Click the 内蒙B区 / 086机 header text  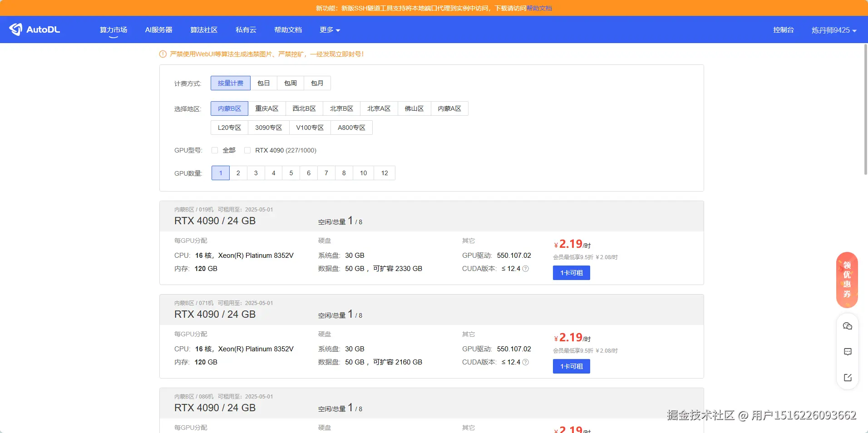[194, 397]
